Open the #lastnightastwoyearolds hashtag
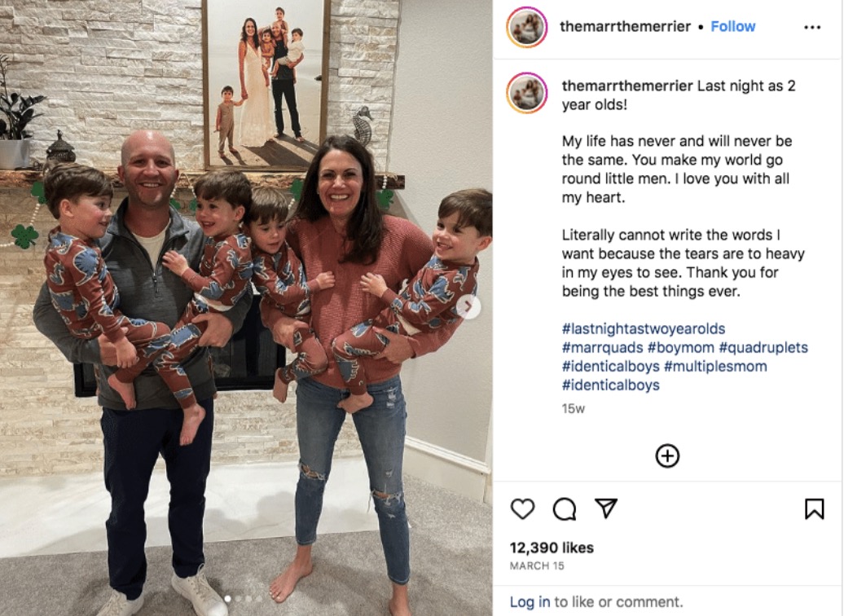844x616 pixels. click(x=644, y=328)
